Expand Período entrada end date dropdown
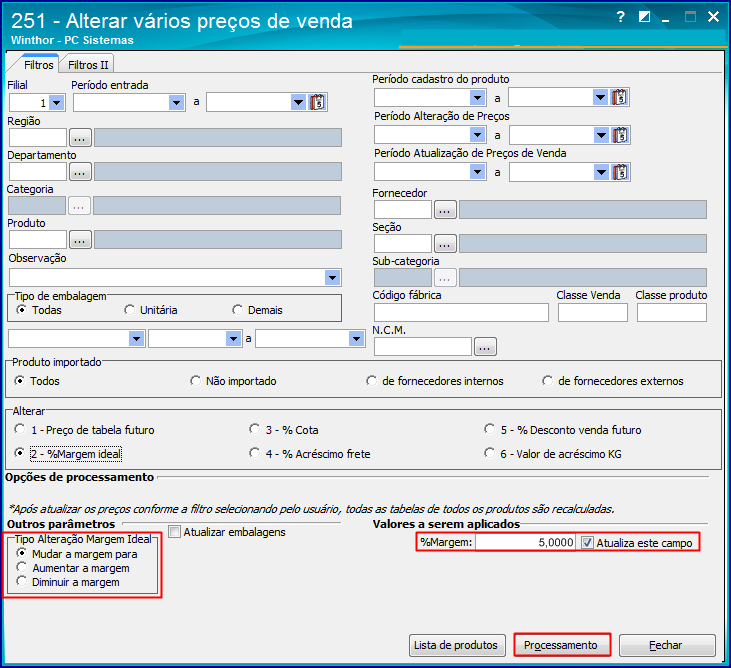 [x=298, y=102]
